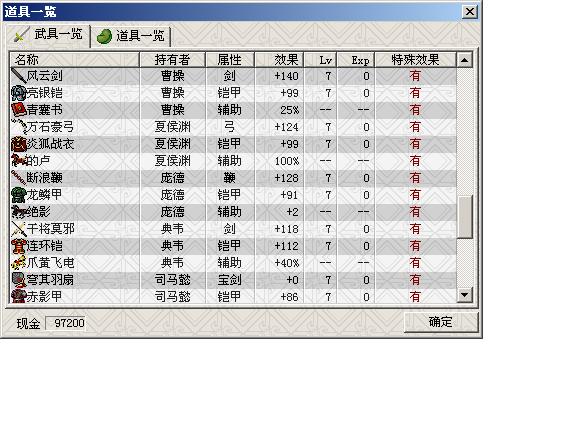Click the scrollbar up arrow
576x432 pixels.
coord(465,60)
